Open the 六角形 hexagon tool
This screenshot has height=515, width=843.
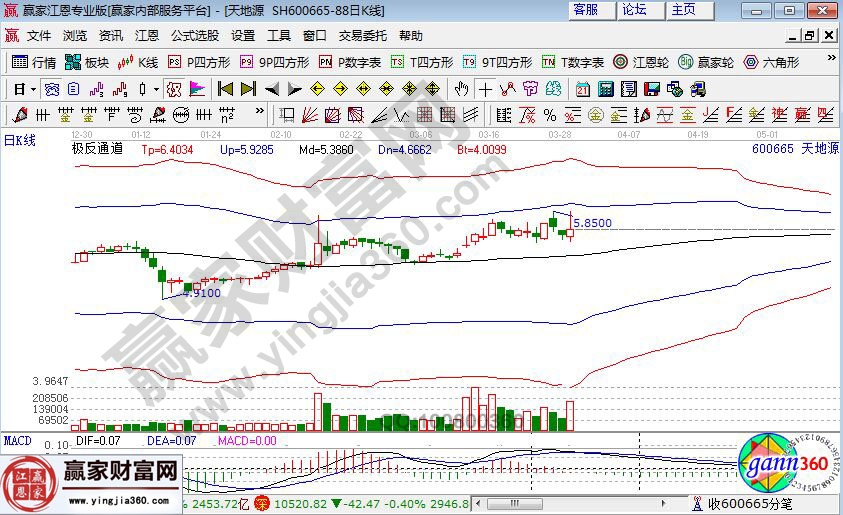pos(772,62)
